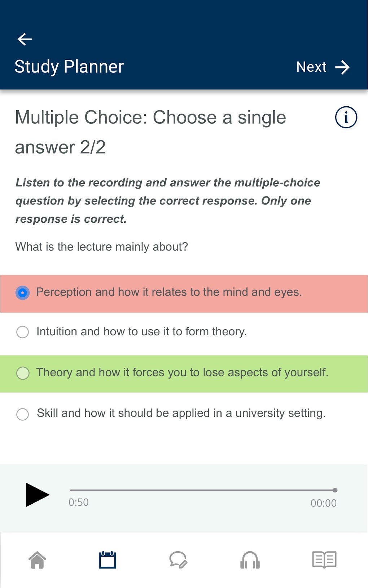
Task: Open the open-book reading icon
Action: tap(324, 560)
